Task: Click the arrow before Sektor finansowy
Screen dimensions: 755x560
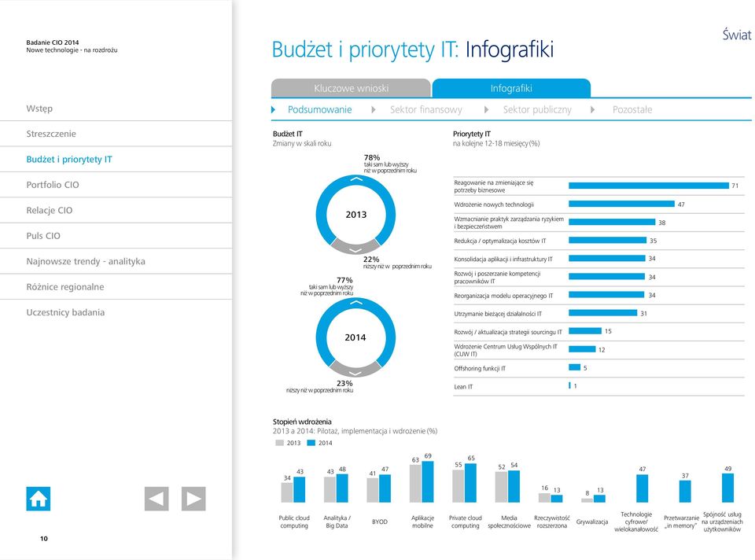Action: click(x=374, y=110)
